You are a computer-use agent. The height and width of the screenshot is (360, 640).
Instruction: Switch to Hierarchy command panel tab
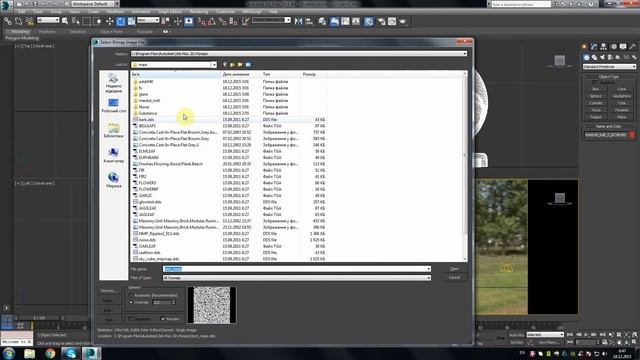coord(603,47)
